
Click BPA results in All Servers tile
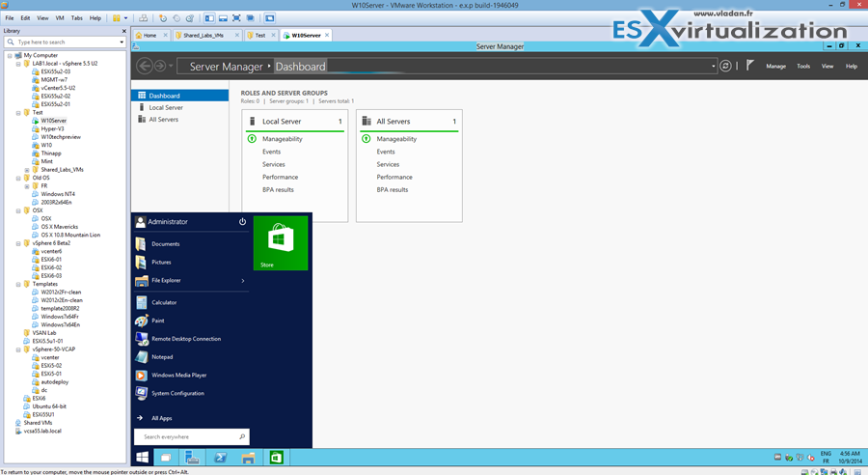pos(392,189)
